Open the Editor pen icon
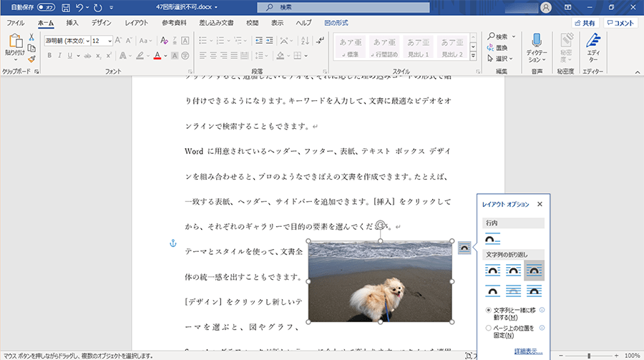Screen dimensions: 644x360 coord(592,41)
